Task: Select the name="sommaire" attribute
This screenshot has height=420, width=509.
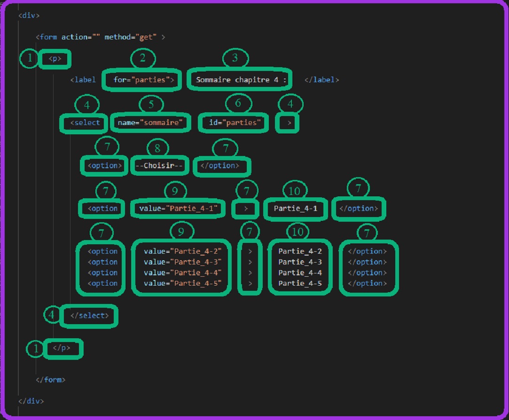Action: (x=152, y=123)
